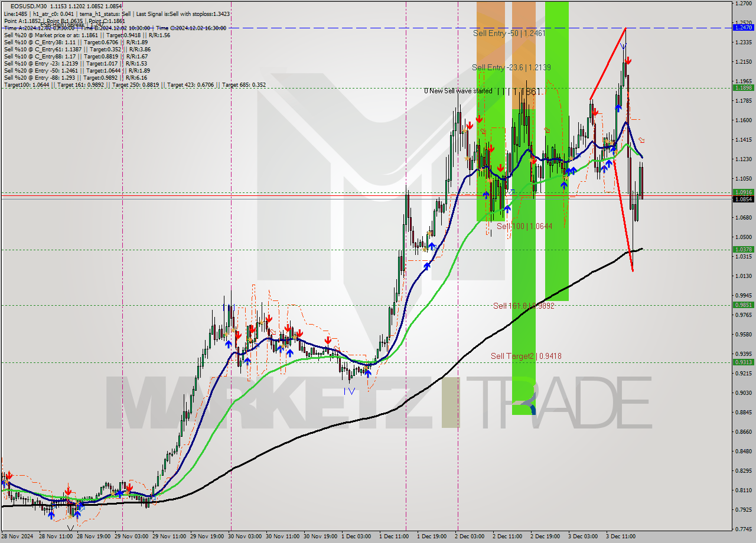Viewport: 756px width, 543px height.
Task: Select the green 0.9313 price tag
Action: click(x=743, y=362)
